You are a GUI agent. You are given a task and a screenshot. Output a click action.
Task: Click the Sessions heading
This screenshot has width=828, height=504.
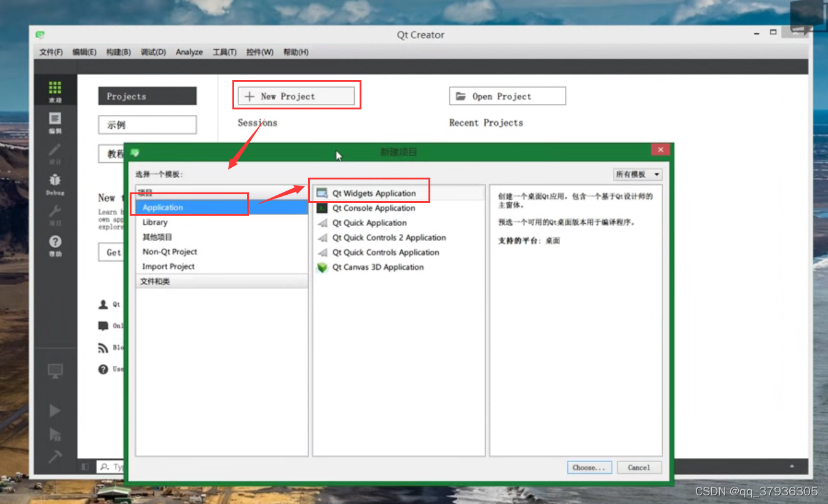click(258, 123)
